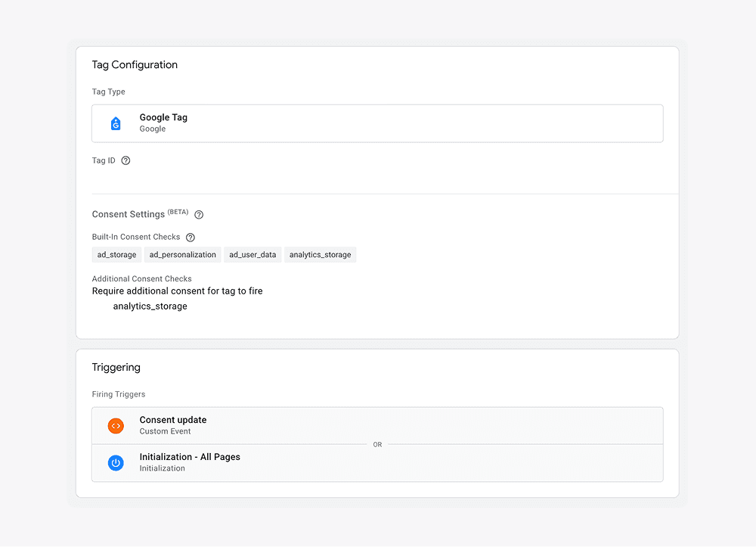Expand the Consent Settings section
Image resolution: width=756 pixels, height=547 pixels.
coord(129,214)
